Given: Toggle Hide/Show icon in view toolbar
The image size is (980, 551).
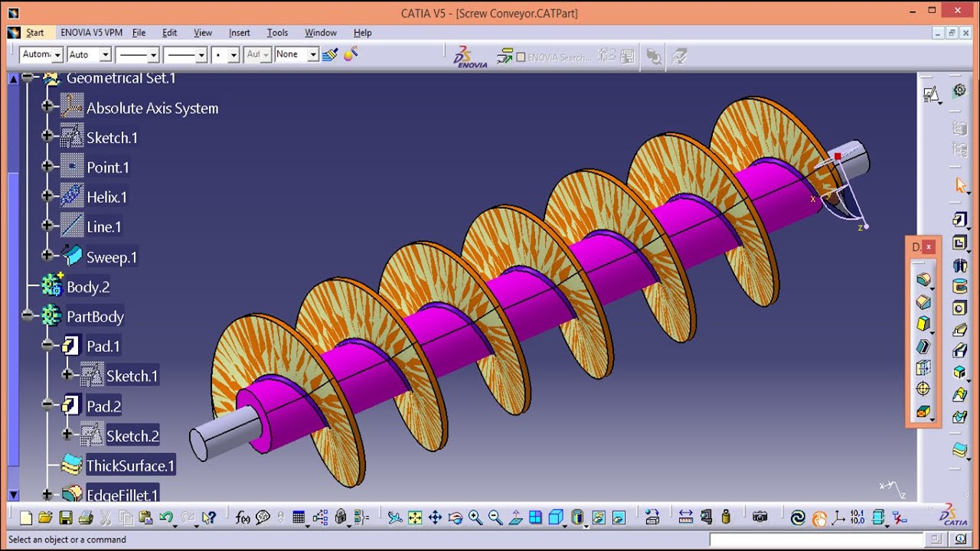Looking at the screenshot, I should coord(598,518).
